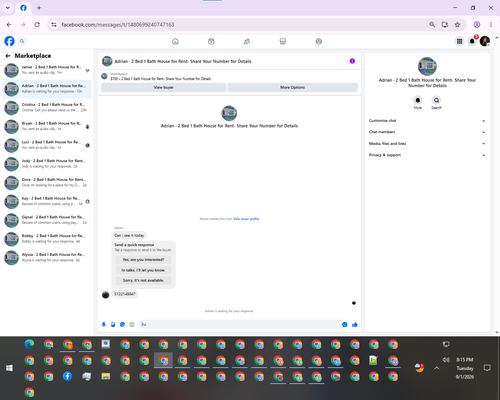
Task: Expand the Chat members section
Action: pyautogui.click(x=427, y=132)
